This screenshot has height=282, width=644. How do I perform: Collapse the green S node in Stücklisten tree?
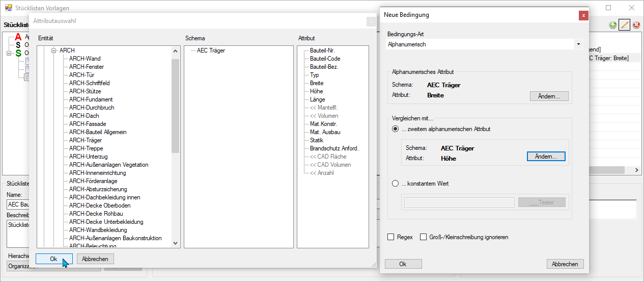[x=9, y=53]
